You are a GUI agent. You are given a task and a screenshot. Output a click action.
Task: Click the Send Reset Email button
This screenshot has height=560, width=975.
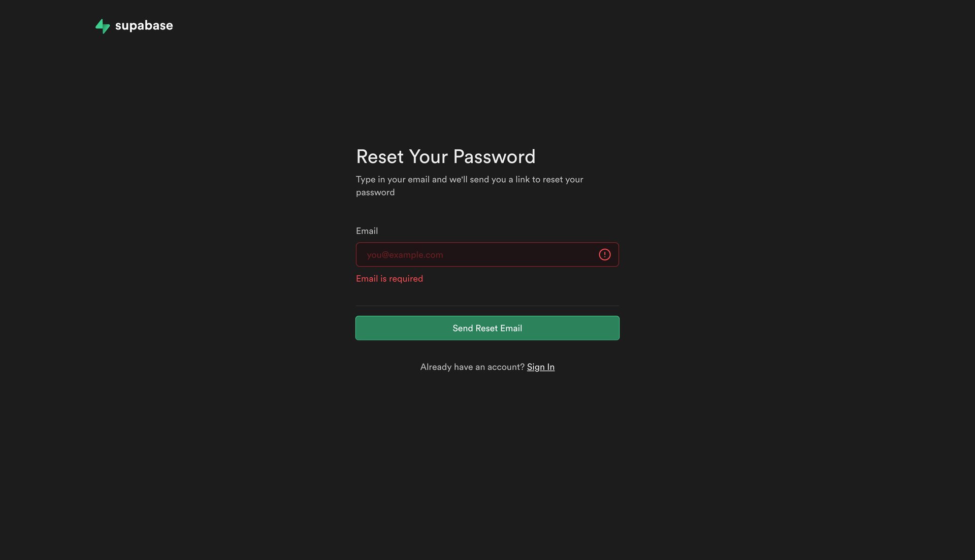[487, 327]
